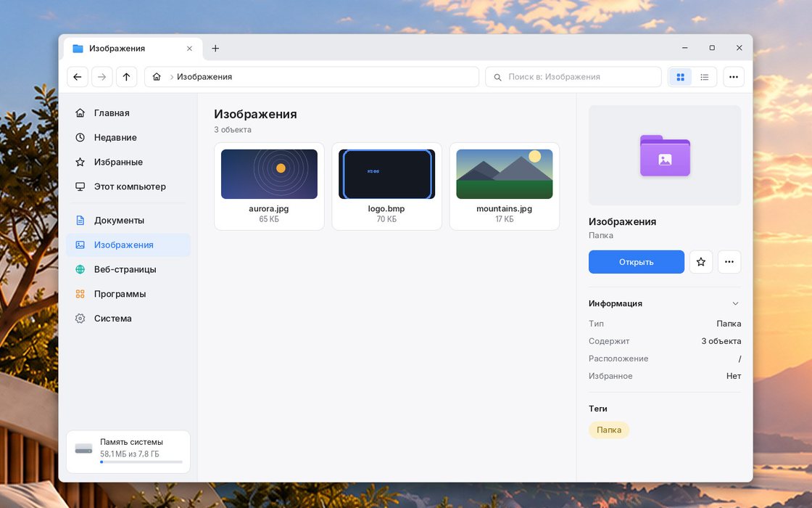The image size is (812, 508).
Task: Click the '3 объекта' subtitle under the heading
Action: [233, 130]
